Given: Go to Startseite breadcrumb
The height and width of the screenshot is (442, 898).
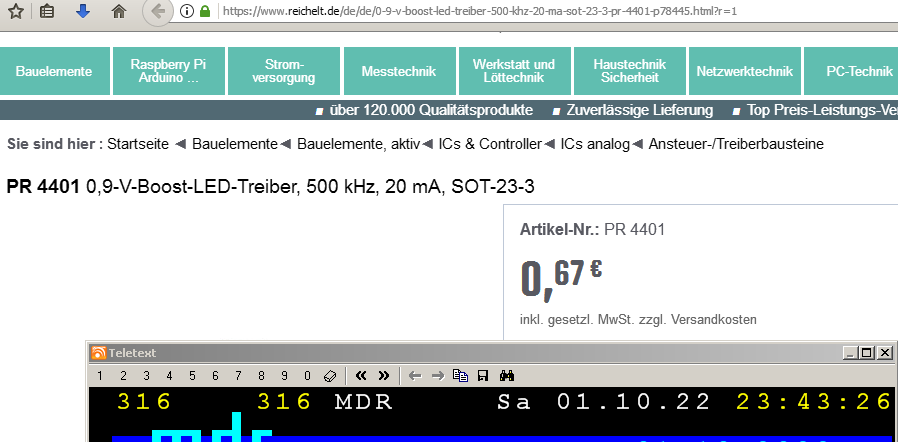Looking at the screenshot, I should [138, 144].
